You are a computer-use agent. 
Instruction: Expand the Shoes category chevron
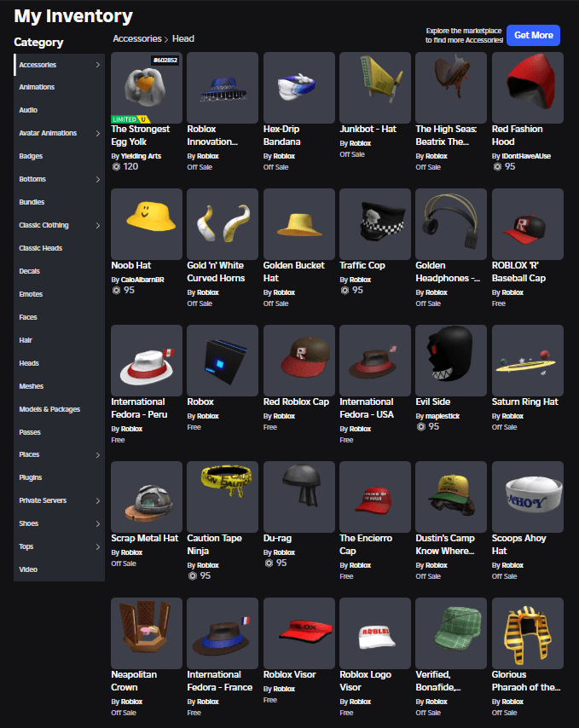pyautogui.click(x=97, y=523)
